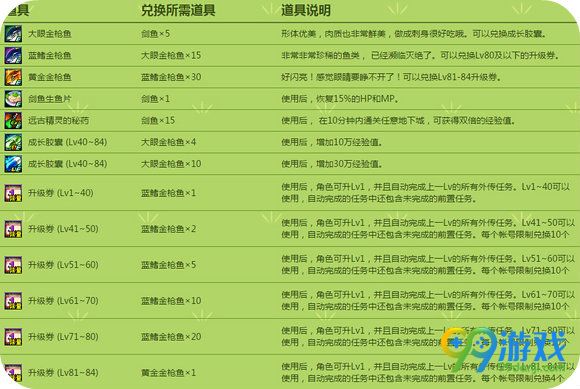Click the "道具说明" column header

point(306,10)
